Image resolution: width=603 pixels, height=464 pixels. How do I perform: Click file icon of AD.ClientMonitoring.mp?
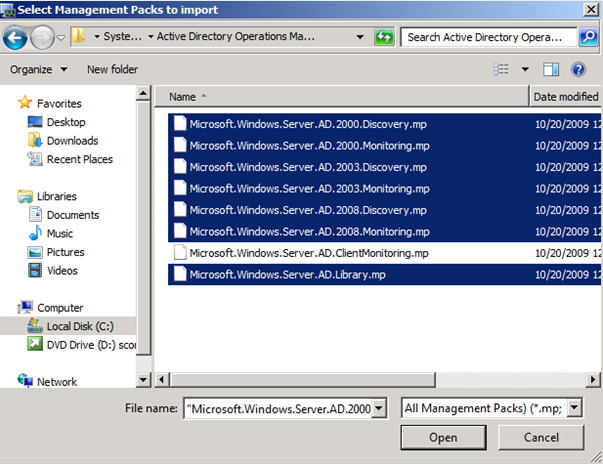click(180, 253)
